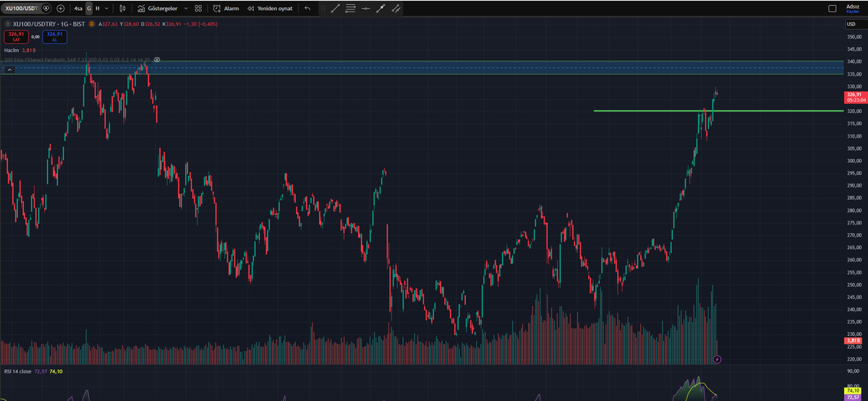Click the green horizontal line at 320

pos(718,111)
